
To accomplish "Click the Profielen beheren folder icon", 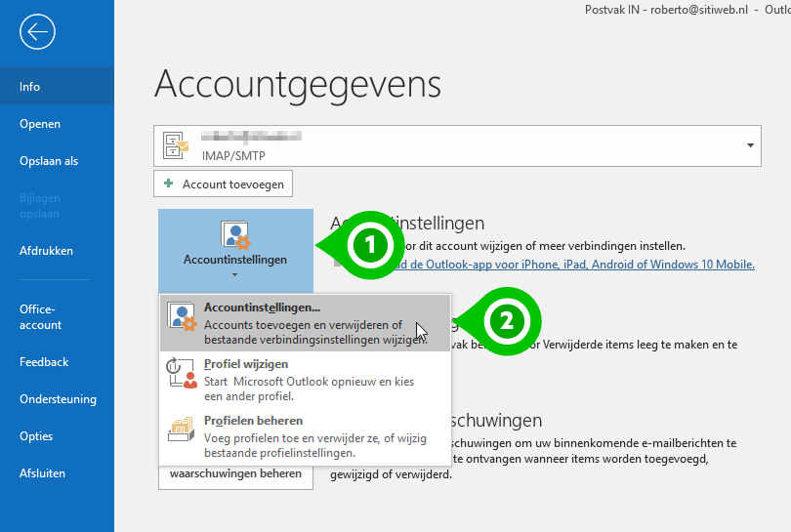I will click(181, 430).
